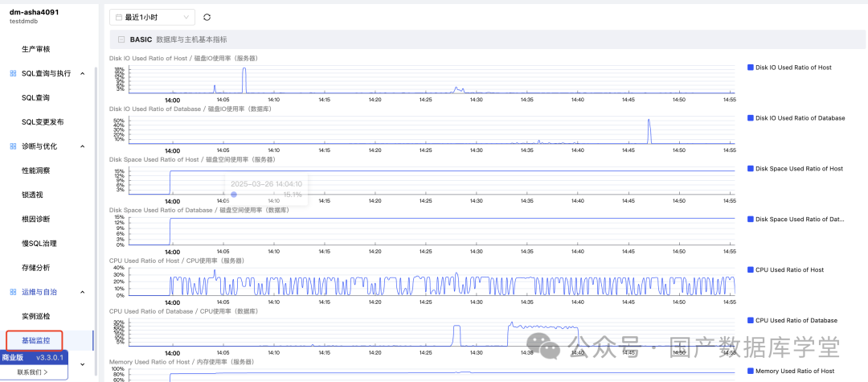
Task: Click the calendar icon in time range selector
Action: [118, 17]
